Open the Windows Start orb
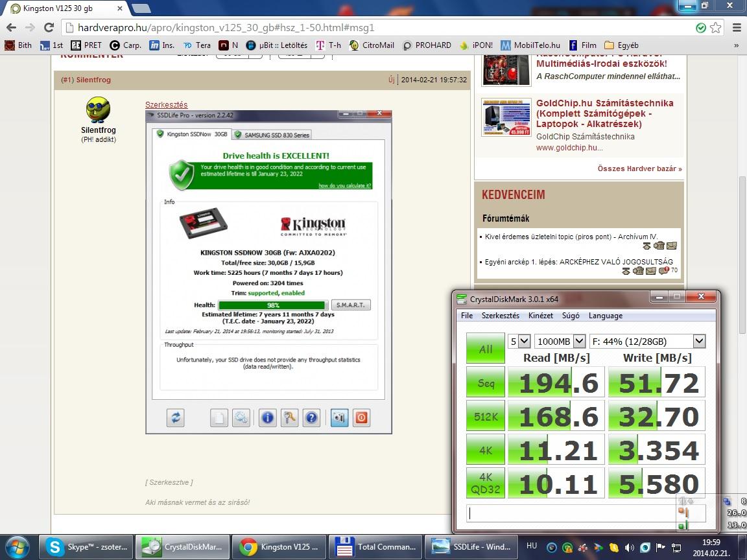The image size is (747, 560). (x=18, y=548)
